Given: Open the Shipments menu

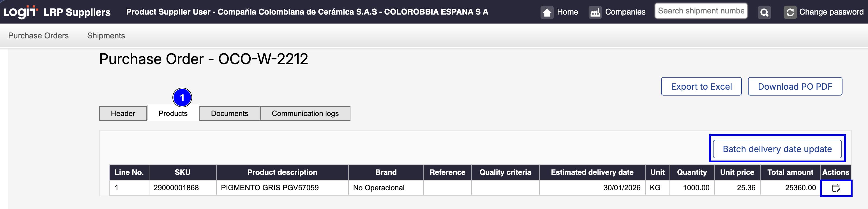Looking at the screenshot, I should [106, 36].
